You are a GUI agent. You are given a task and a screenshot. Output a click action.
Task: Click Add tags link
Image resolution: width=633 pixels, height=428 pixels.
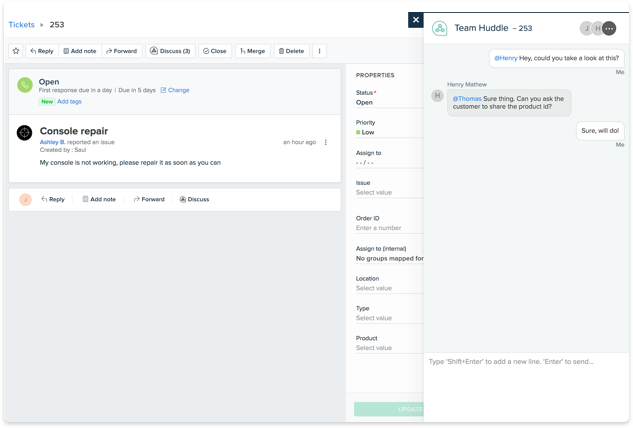click(69, 101)
